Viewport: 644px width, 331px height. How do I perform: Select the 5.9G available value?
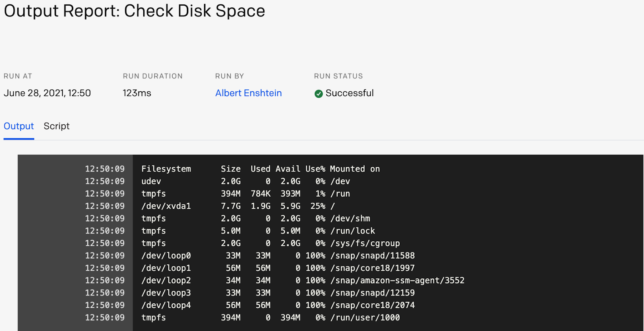tap(291, 206)
